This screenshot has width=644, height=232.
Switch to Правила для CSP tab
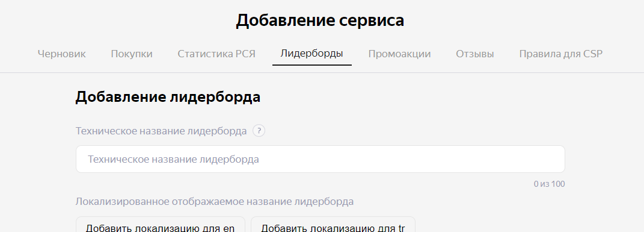click(560, 54)
